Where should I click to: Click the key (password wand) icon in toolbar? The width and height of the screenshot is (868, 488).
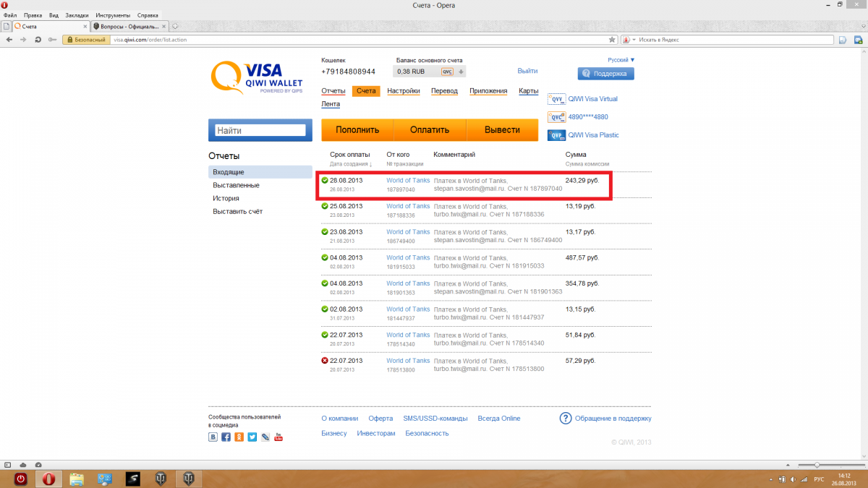(x=52, y=39)
